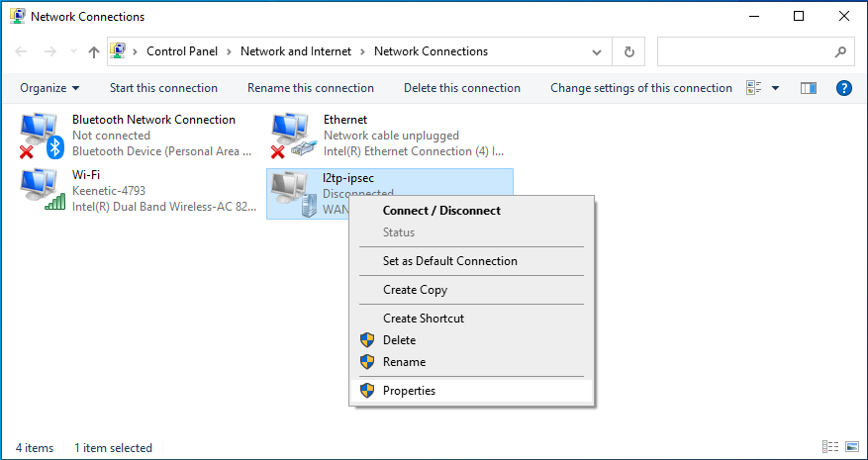Click '4 items' count in status bar
Viewport: 868px width, 460px height.
coord(35,447)
